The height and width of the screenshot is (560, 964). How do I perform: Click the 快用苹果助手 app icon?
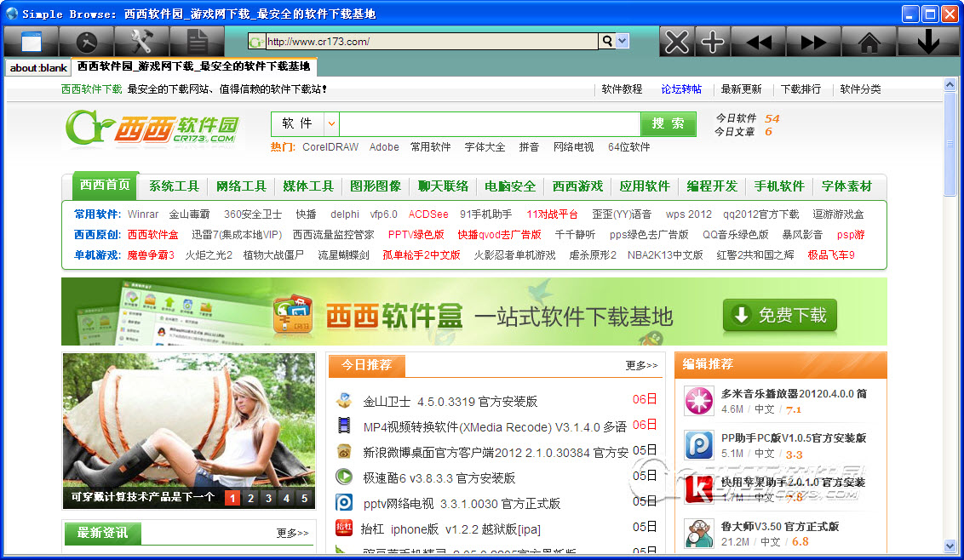699,489
